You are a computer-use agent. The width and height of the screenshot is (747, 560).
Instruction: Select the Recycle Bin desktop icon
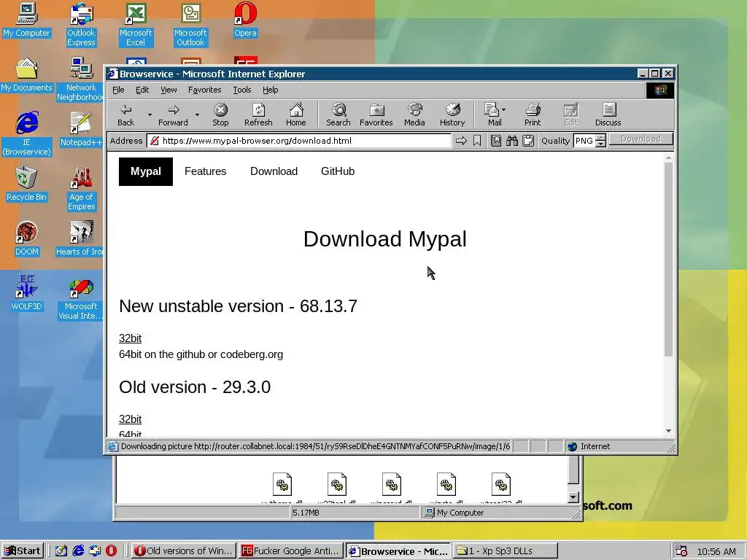(x=27, y=184)
